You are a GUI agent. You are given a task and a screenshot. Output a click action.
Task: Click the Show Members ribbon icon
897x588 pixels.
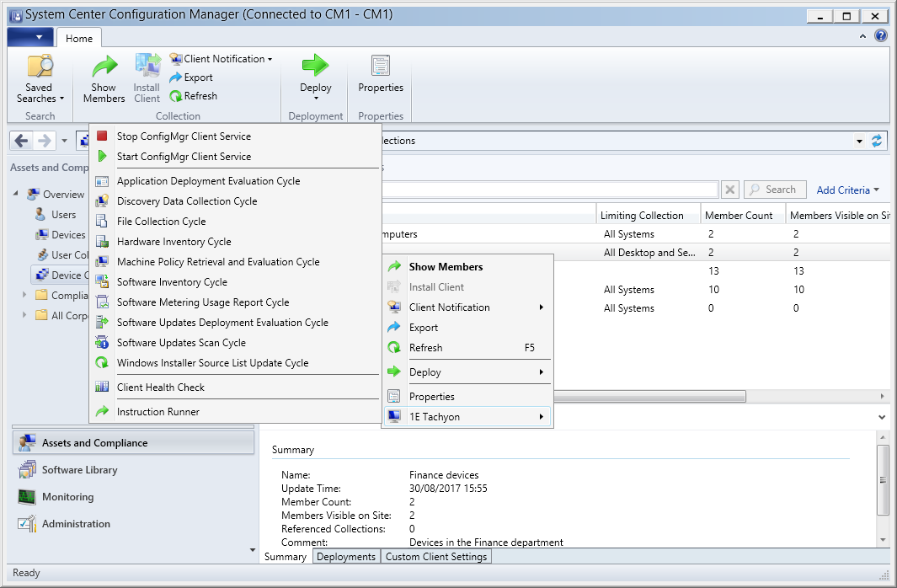[104, 67]
